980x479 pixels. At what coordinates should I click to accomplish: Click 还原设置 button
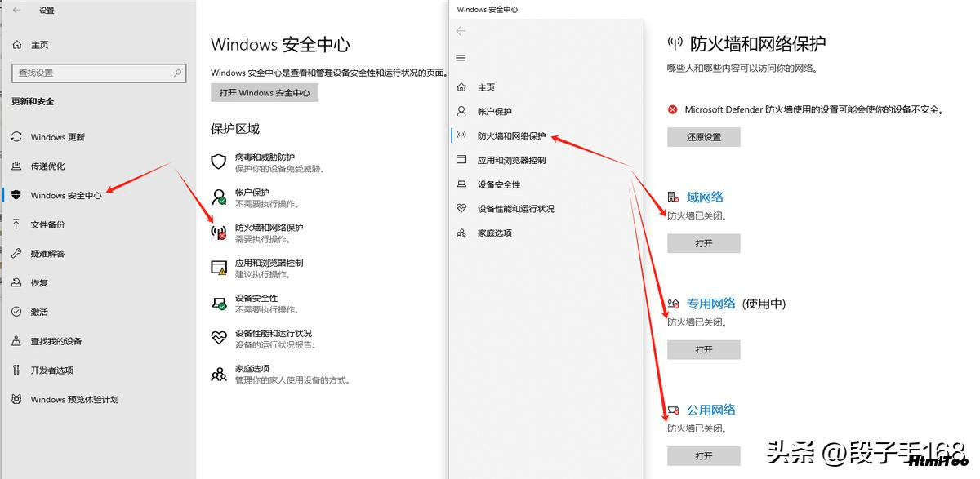point(703,137)
